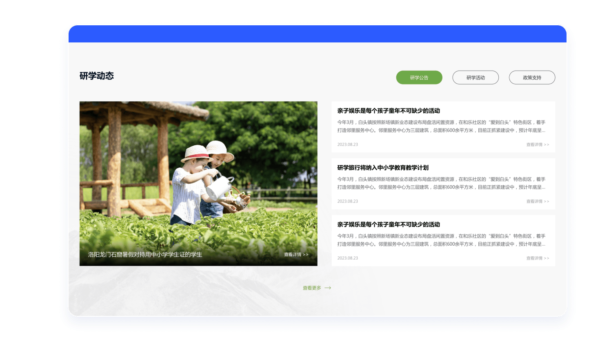The width and height of the screenshot is (600, 364).
Task: Open the 政策支持 tab
Action: pyautogui.click(x=531, y=78)
